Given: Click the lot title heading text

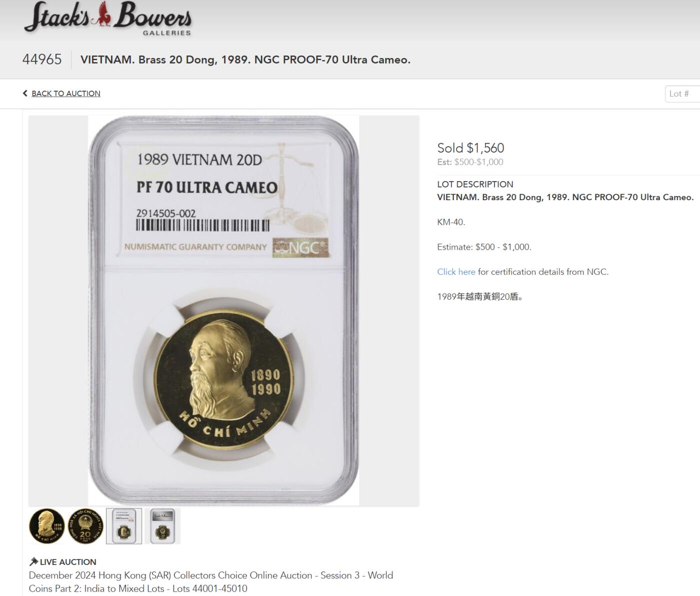Looking at the screenshot, I should pos(245,60).
